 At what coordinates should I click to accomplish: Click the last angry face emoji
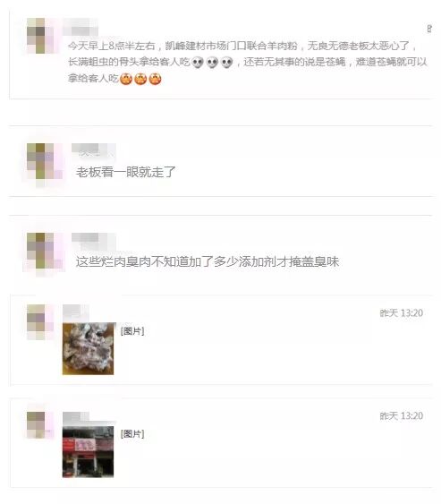155,79
